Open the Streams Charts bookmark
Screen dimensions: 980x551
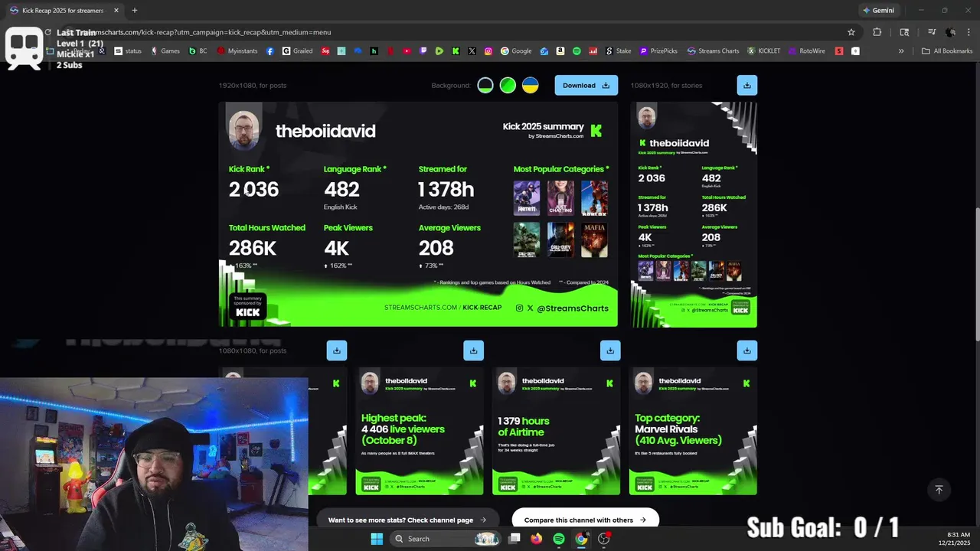point(713,51)
